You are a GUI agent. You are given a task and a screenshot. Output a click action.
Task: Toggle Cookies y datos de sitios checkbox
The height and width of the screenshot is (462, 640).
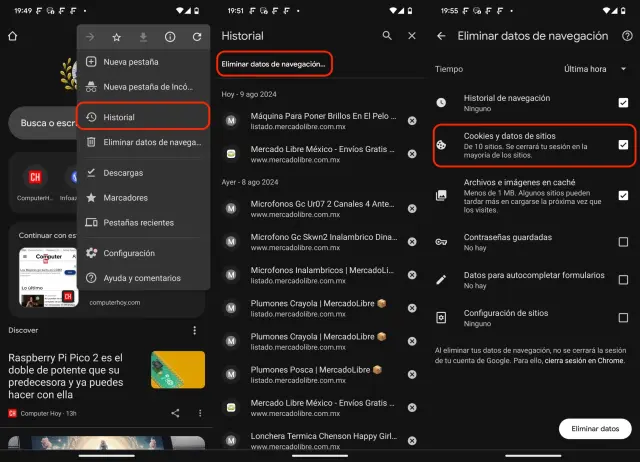(x=623, y=145)
